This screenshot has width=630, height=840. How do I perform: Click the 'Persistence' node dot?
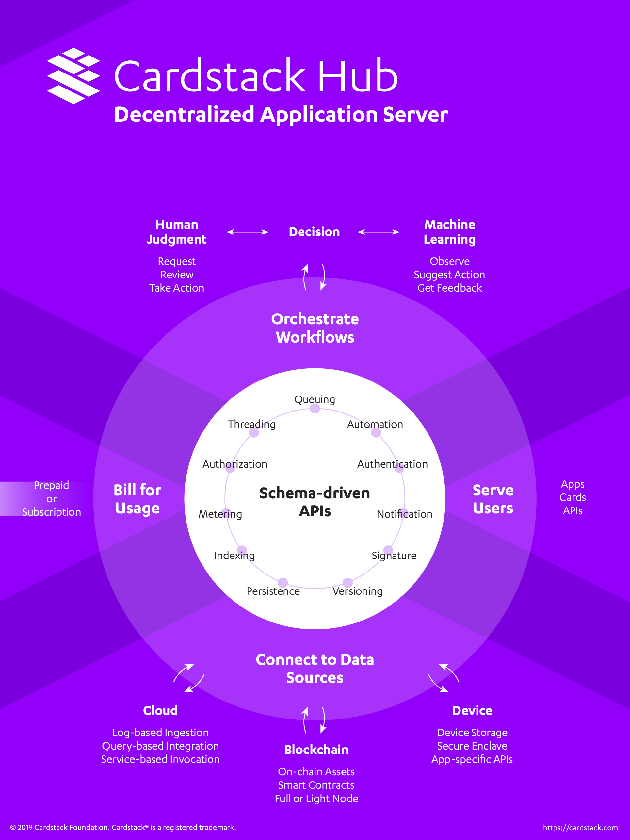(283, 583)
